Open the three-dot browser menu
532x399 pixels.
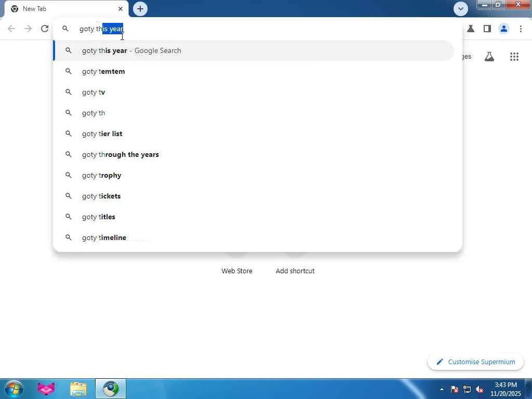(521, 29)
